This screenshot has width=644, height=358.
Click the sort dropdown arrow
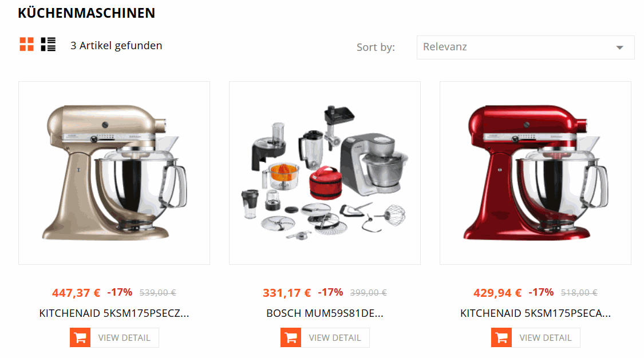click(x=620, y=47)
